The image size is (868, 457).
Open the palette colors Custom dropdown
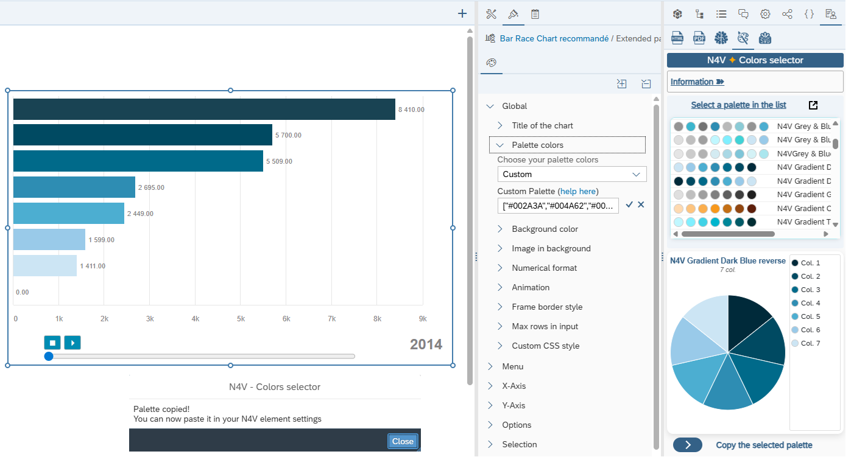[x=571, y=175]
